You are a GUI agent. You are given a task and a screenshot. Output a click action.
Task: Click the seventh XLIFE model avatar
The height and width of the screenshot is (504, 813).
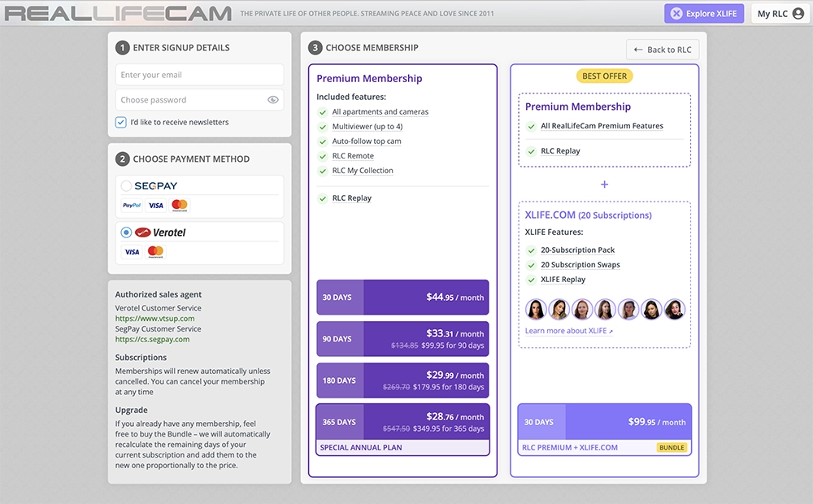[x=675, y=310]
